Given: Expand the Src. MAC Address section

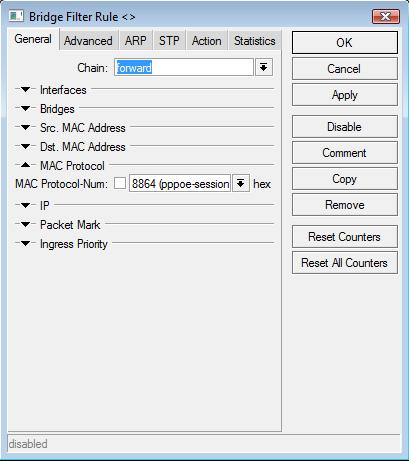Looking at the screenshot, I should (25, 127).
